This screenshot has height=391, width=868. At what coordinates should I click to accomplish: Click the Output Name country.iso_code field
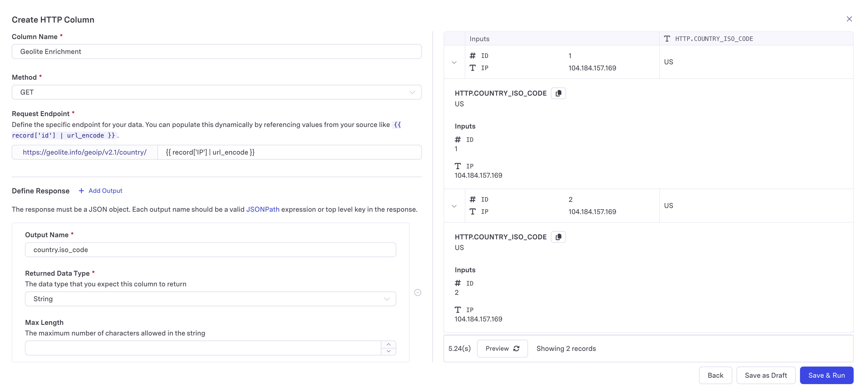coord(210,249)
